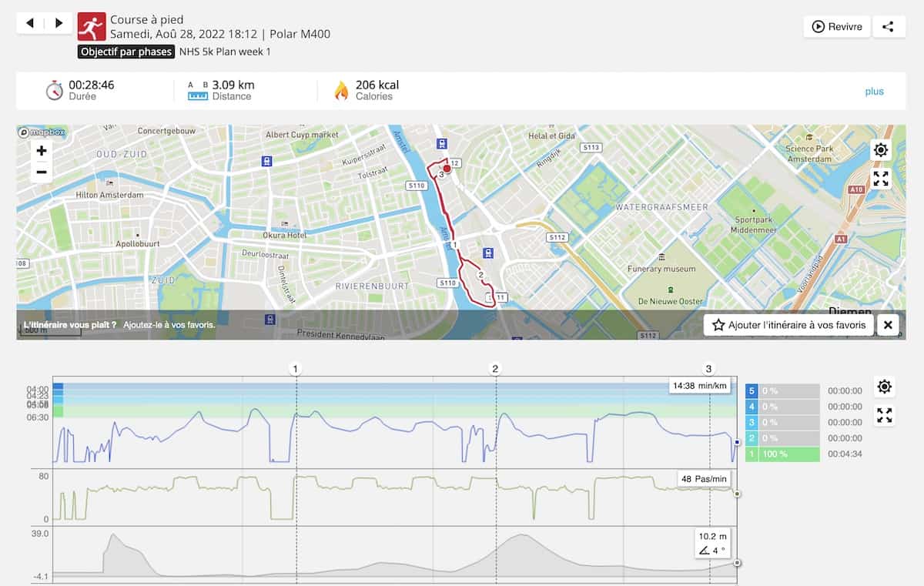Click the duration value 00:28:46

coord(92,85)
